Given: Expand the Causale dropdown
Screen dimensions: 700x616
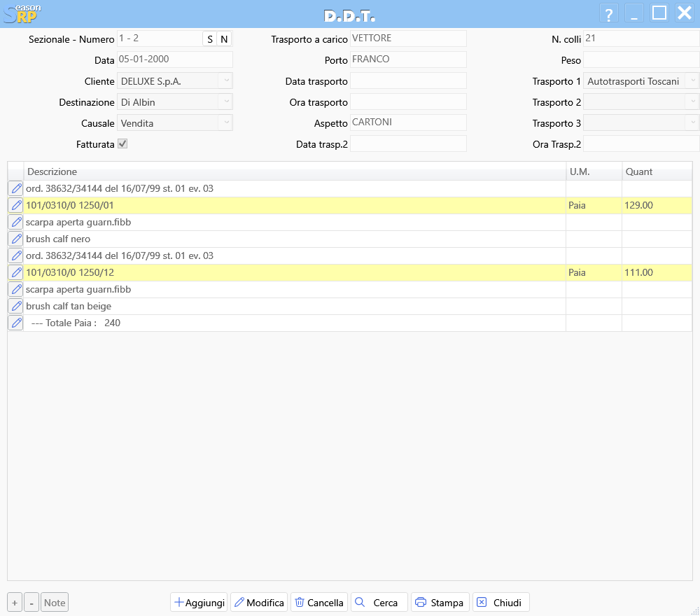Looking at the screenshot, I should [225, 123].
